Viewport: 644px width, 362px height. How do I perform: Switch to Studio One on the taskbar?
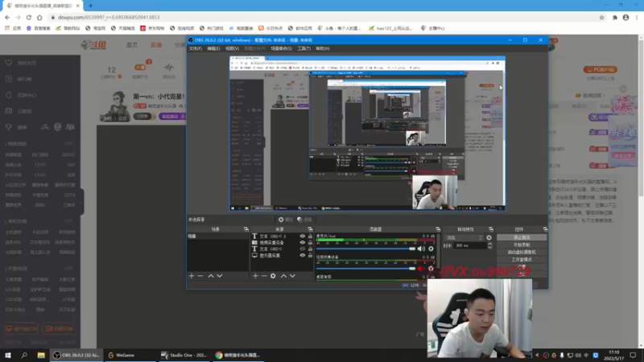(184, 355)
